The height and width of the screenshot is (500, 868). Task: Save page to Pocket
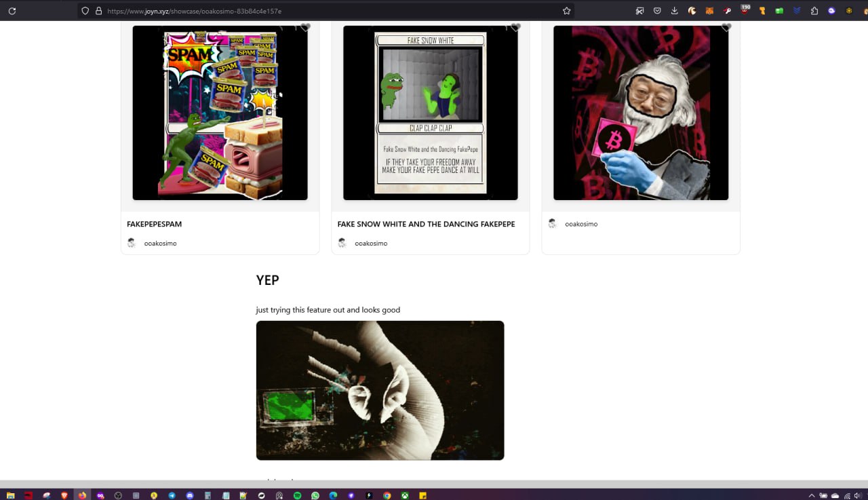[x=657, y=11]
